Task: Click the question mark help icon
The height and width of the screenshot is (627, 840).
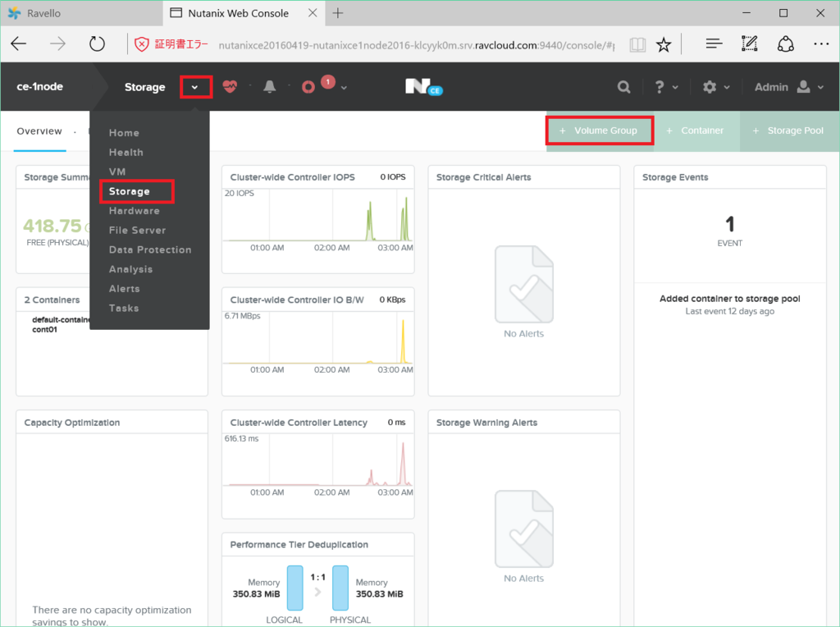Action: tap(660, 87)
